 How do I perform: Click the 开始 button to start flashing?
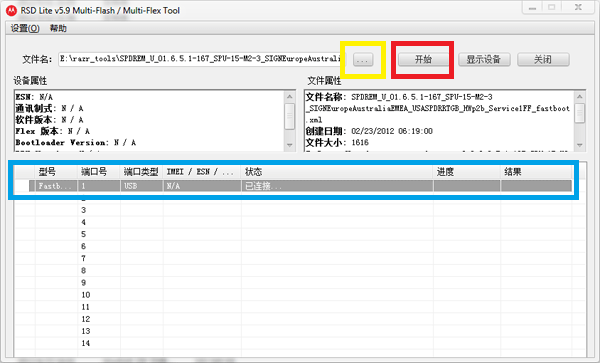click(423, 59)
